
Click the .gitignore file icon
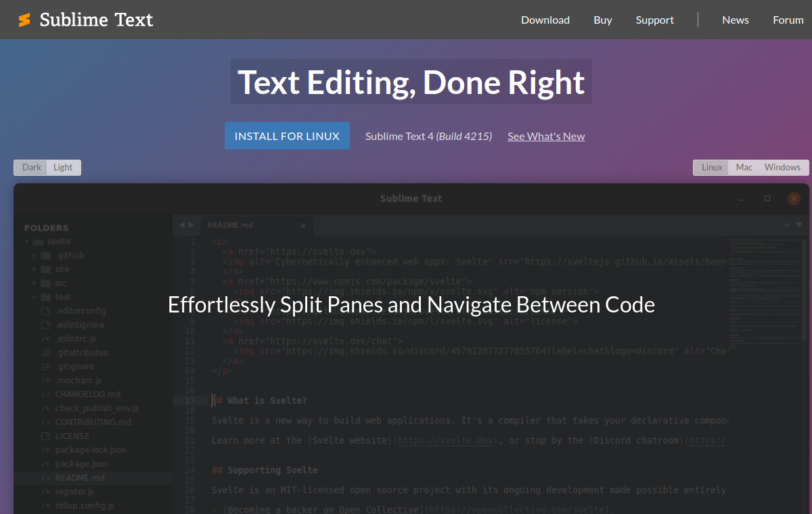[46, 367]
